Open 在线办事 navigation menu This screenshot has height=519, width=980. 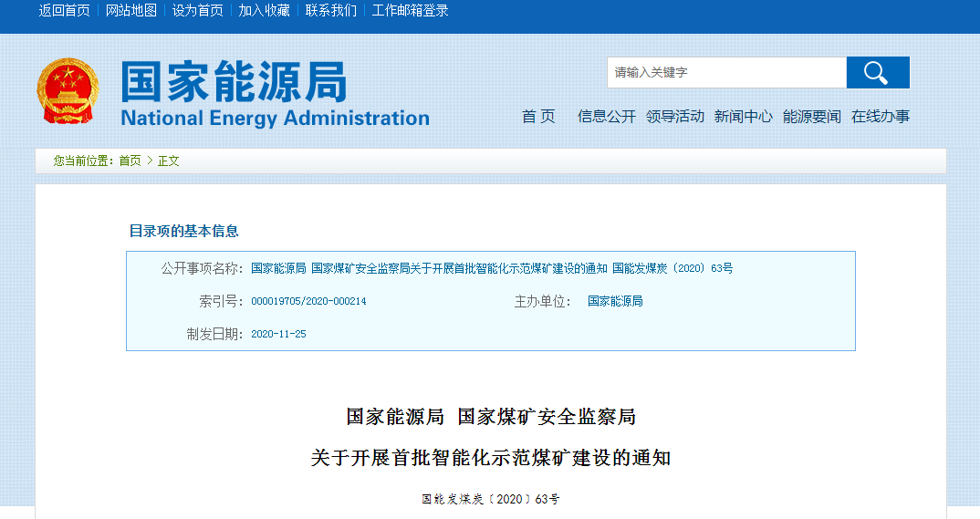(880, 116)
